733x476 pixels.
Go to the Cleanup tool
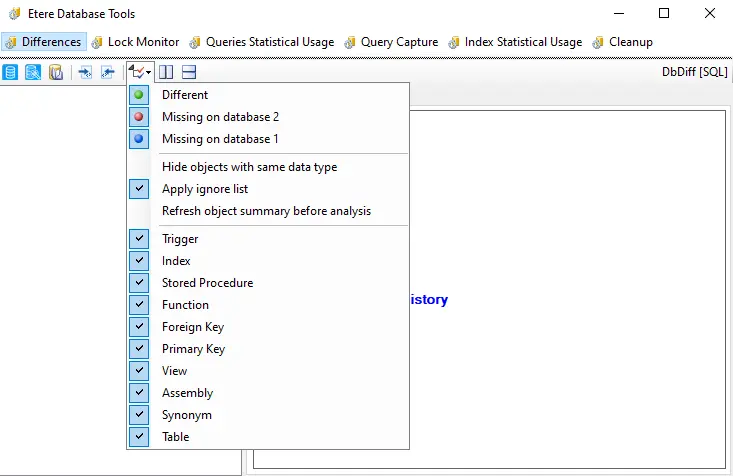(x=623, y=42)
